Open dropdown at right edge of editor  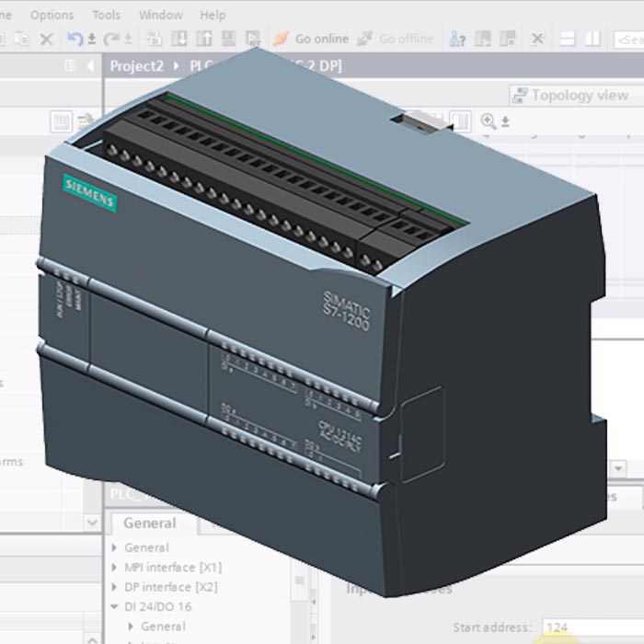pyautogui.click(x=618, y=468)
